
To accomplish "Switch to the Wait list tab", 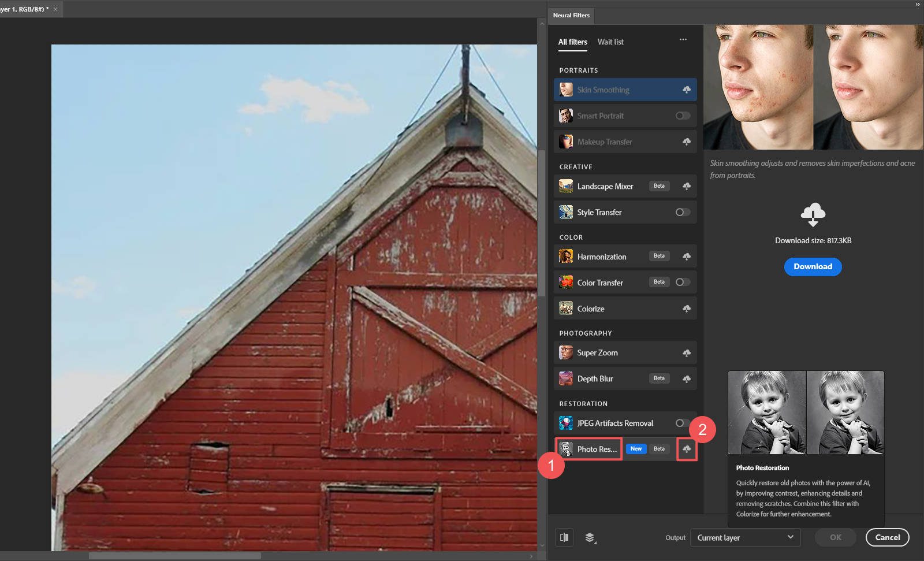I will tap(610, 42).
